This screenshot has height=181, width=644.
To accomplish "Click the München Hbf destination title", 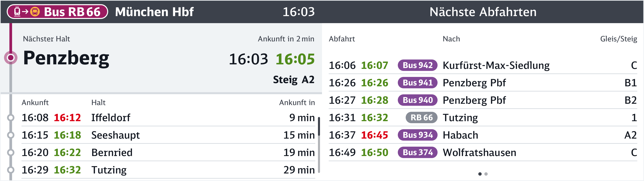I will click(x=154, y=12).
